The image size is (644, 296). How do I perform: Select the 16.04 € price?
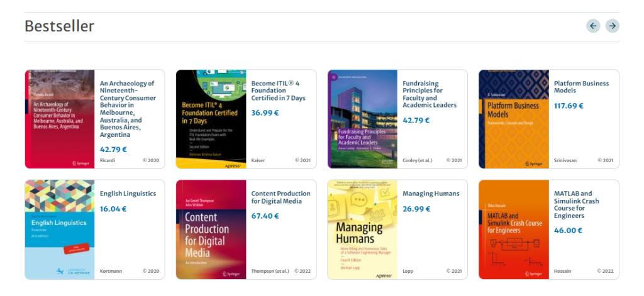(113, 209)
